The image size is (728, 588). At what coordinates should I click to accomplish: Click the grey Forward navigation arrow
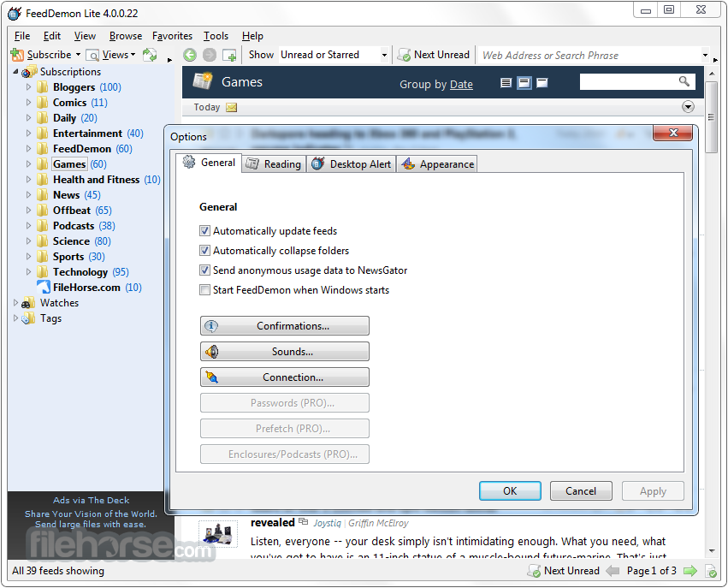tap(210, 55)
